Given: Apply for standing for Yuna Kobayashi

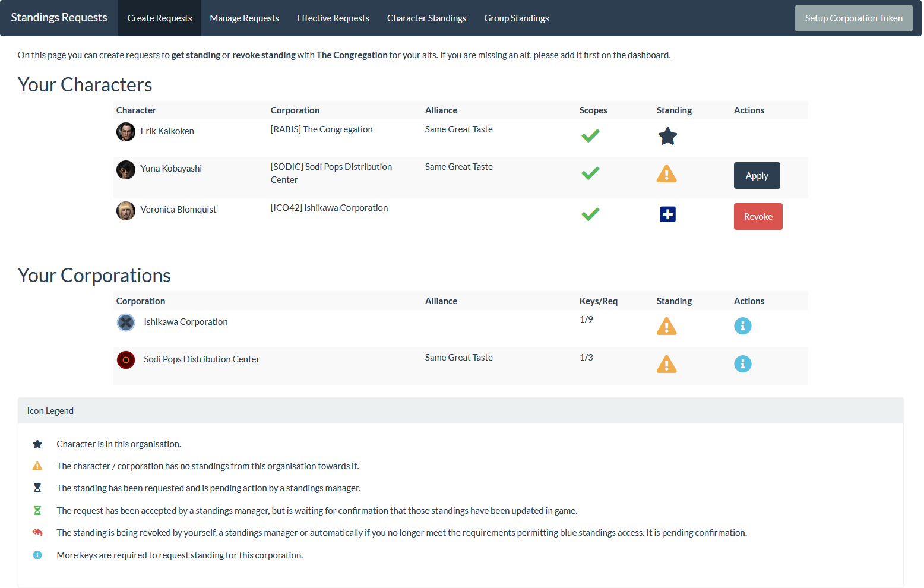Looking at the screenshot, I should pyautogui.click(x=757, y=176).
